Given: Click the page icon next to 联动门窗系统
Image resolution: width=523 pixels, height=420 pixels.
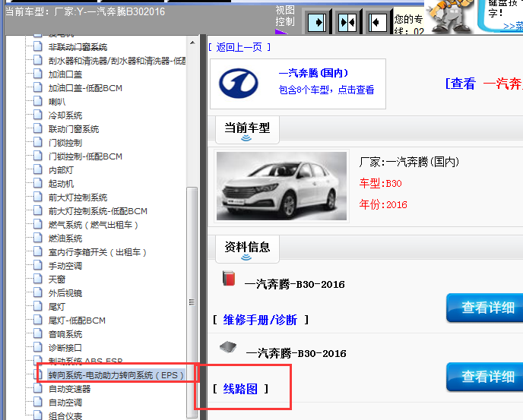Looking at the screenshot, I should [x=38, y=128].
